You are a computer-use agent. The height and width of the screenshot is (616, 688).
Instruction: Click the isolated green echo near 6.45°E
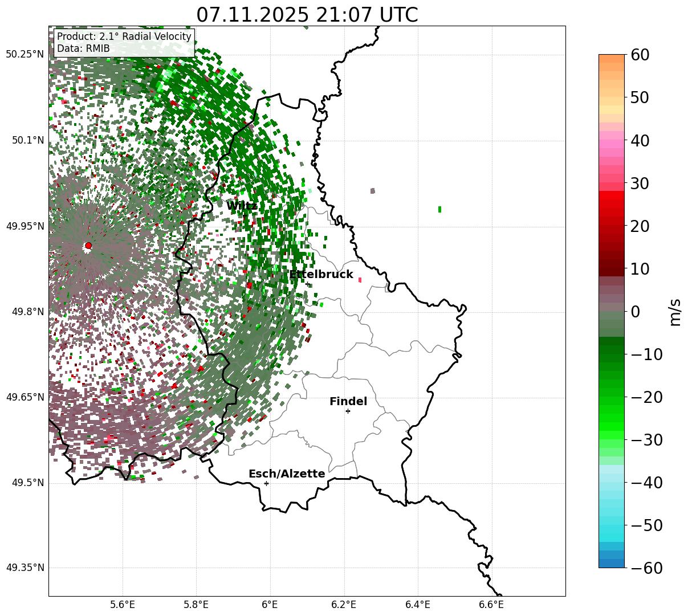click(439, 209)
